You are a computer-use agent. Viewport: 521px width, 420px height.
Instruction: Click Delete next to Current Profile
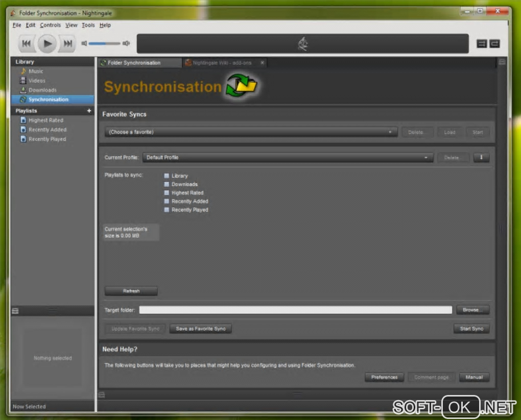pyautogui.click(x=452, y=157)
